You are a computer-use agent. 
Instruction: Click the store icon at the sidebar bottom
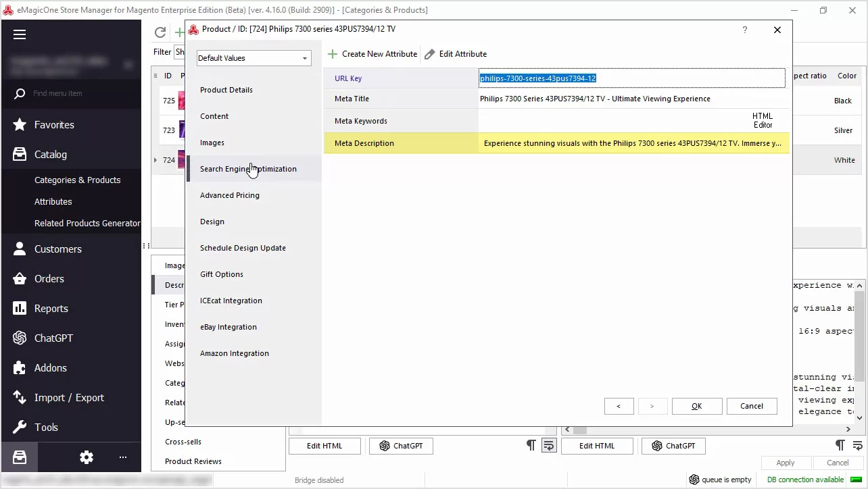20,457
